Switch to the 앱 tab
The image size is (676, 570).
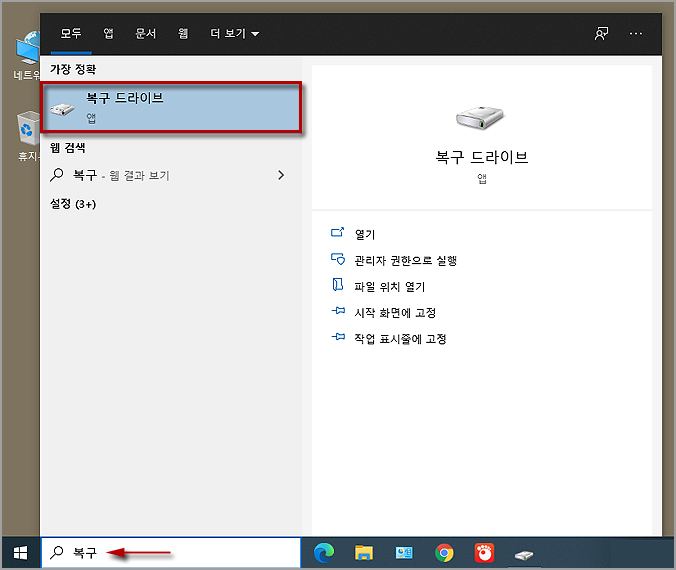(108, 33)
